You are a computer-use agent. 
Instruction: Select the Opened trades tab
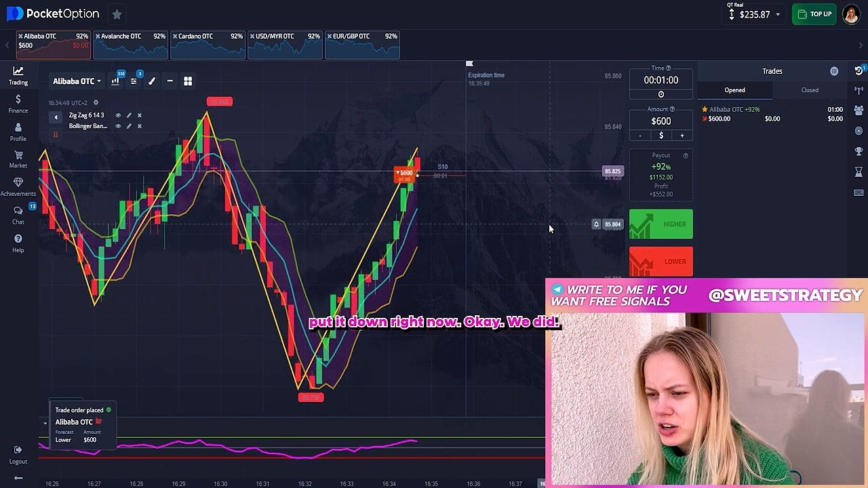(734, 90)
